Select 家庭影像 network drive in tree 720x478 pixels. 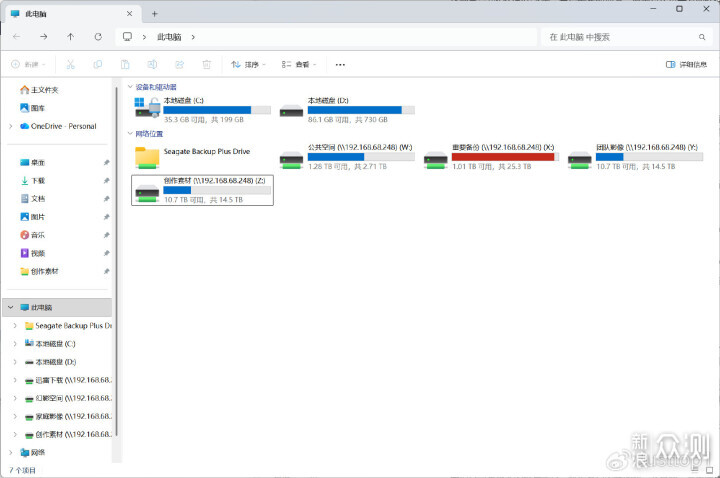click(x=68, y=416)
